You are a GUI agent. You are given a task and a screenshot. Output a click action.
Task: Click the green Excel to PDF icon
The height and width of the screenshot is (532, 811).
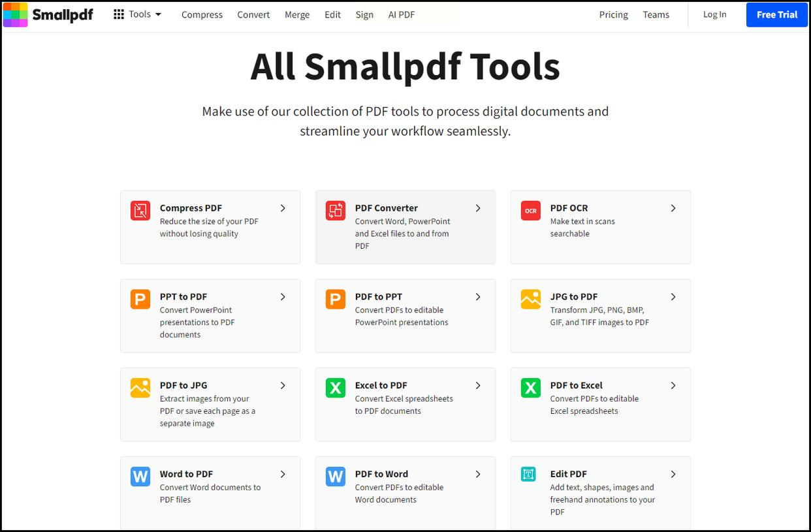point(336,388)
